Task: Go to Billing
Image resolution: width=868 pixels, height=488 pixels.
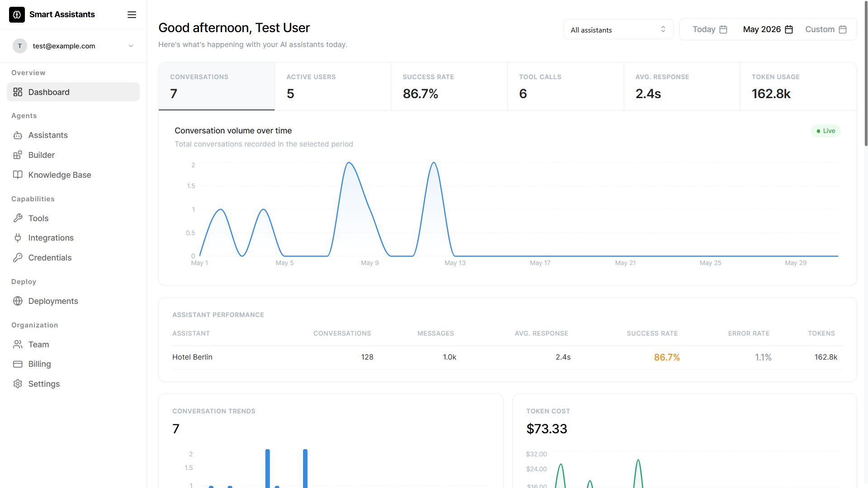Action: [73, 364]
